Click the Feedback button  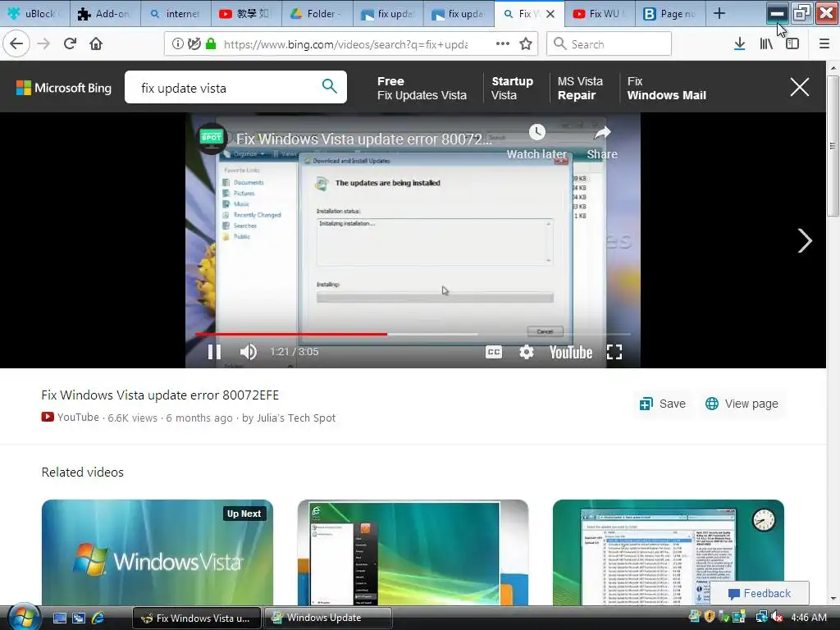759,594
